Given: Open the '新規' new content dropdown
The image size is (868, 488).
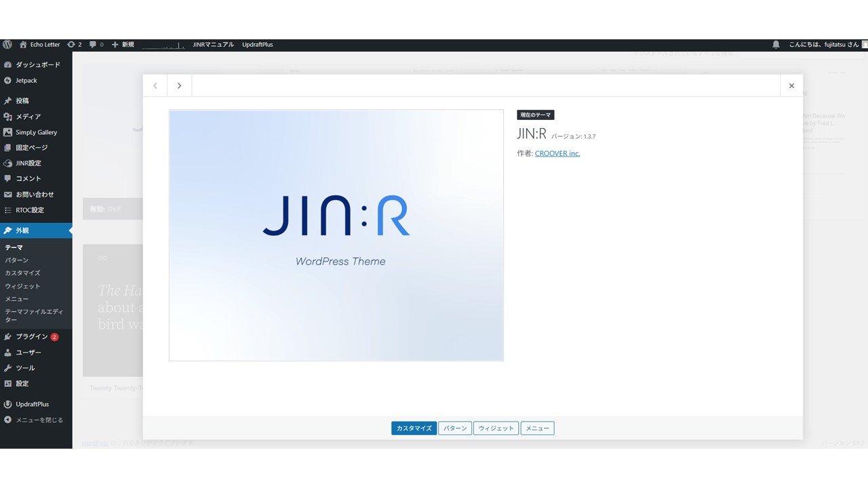Looking at the screenshot, I should pos(123,45).
